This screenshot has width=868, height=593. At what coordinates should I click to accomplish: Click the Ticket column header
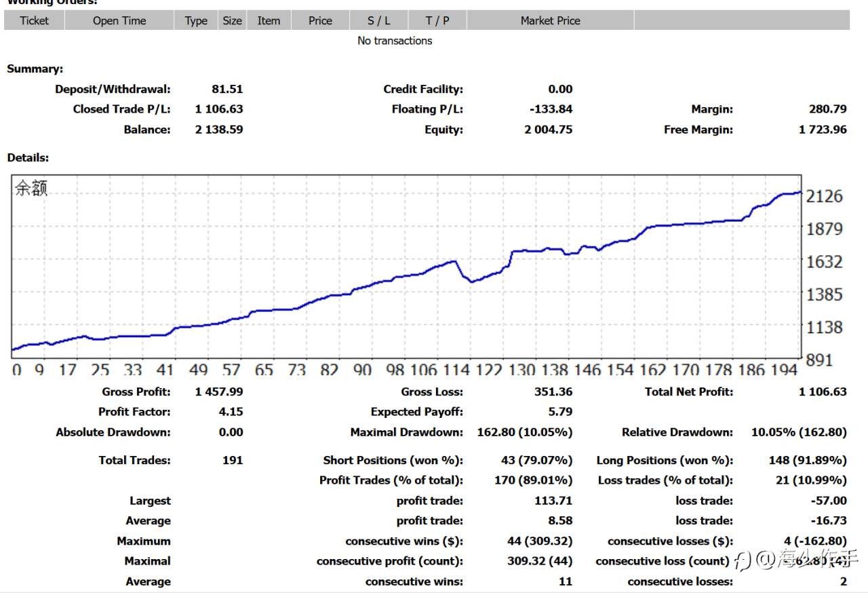[x=34, y=20]
